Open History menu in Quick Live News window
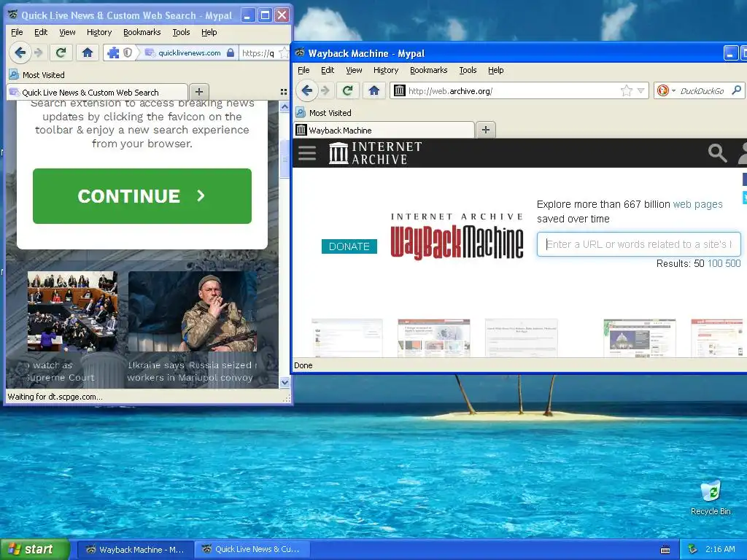747x560 pixels. pos(99,32)
